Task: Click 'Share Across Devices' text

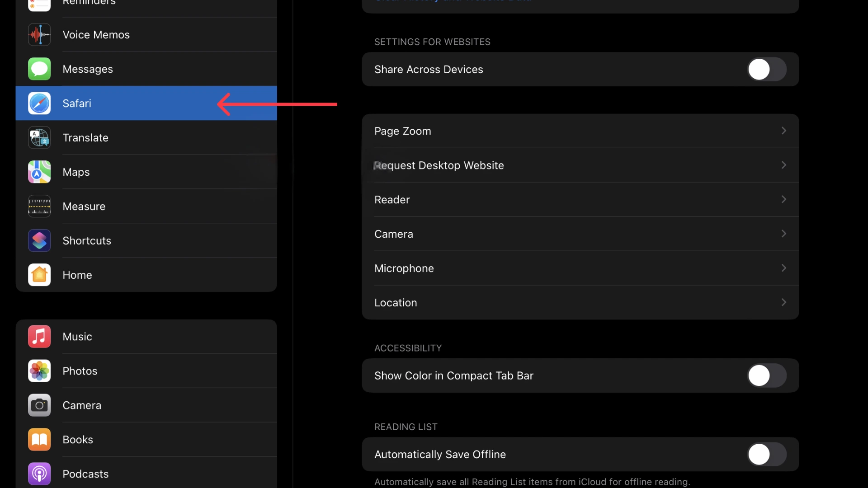Action: (x=429, y=70)
